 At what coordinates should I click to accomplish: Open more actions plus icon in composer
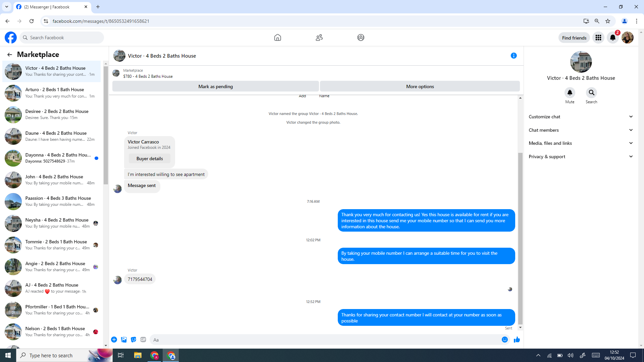coord(114,340)
